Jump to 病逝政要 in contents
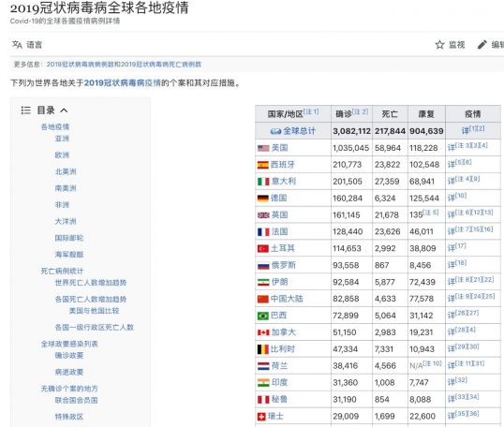The width and height of the screenshot is (504, 427). point(69,372)
